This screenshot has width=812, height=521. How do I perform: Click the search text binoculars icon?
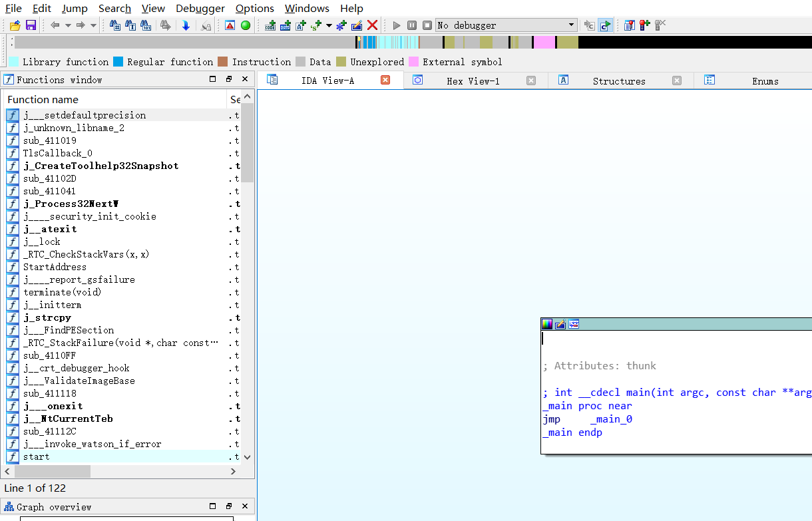130,25
